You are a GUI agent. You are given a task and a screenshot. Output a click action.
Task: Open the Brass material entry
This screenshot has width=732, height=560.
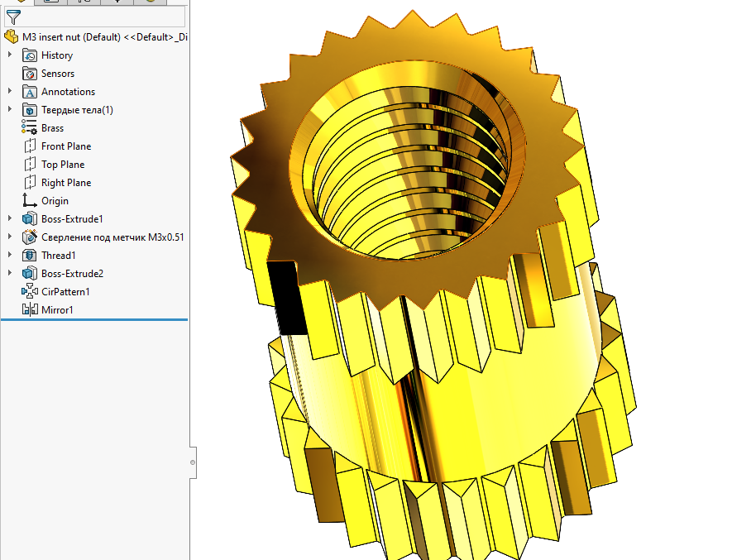(51, 128)
